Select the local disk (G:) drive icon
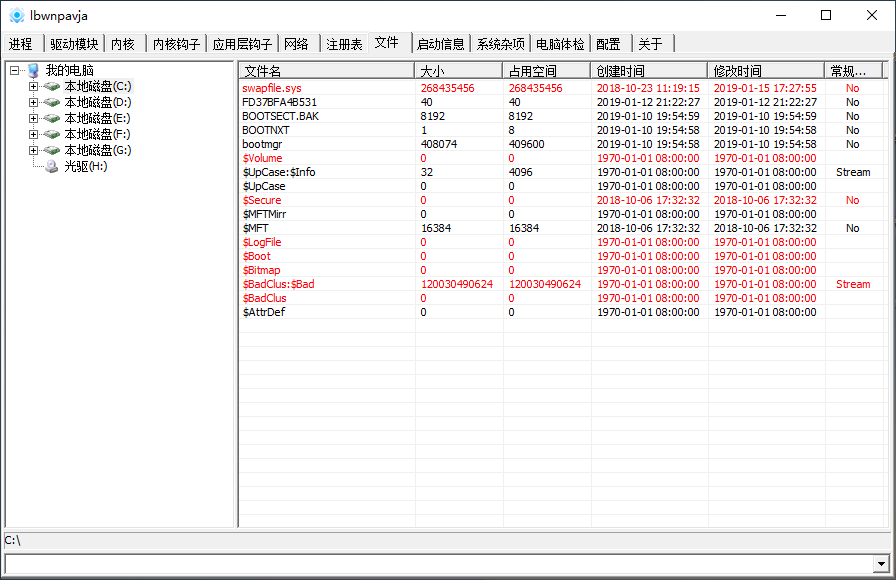Viewport: 896px width, 580px height. (52, 150)
